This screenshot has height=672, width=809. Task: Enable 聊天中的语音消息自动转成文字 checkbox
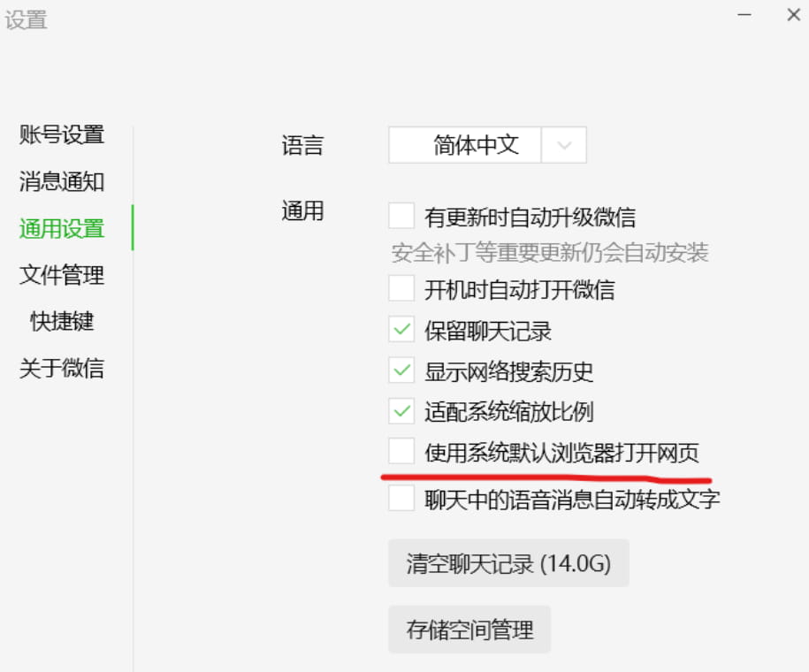click(x=401, y=498)
